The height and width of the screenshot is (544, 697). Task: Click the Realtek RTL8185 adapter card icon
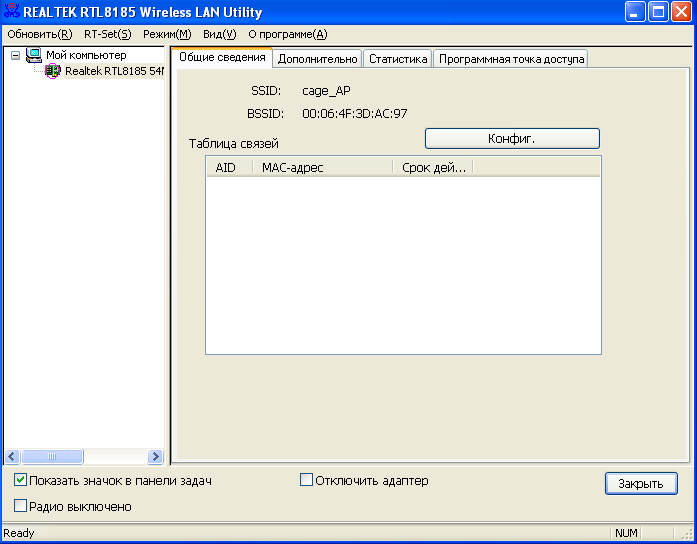[52, 71]
